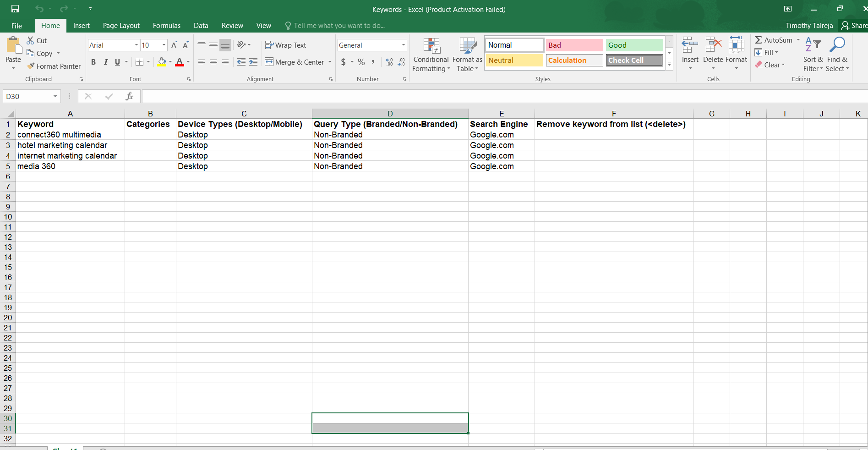
Task: Toggle Wrap Text
Action: pyautogui.click(x=285, y=45)
